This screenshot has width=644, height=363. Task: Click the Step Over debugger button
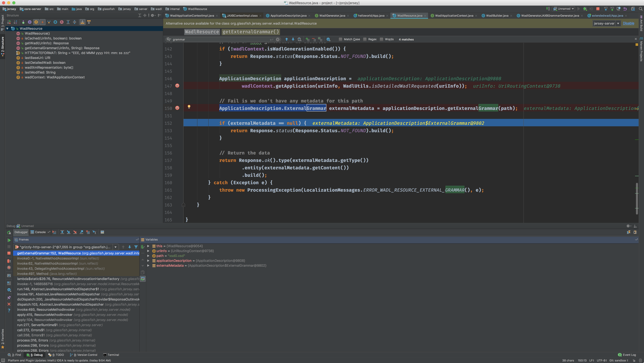click(62, 232)
